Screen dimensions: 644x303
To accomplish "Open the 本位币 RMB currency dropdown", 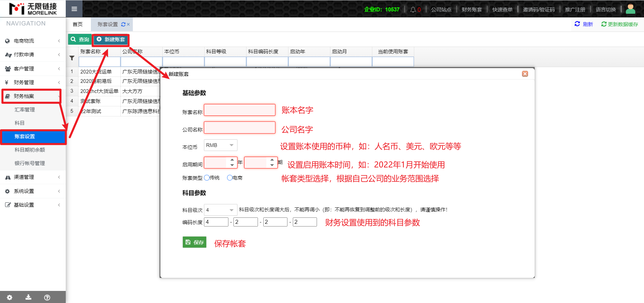I will pyautogui.click(x=220, y=145).
